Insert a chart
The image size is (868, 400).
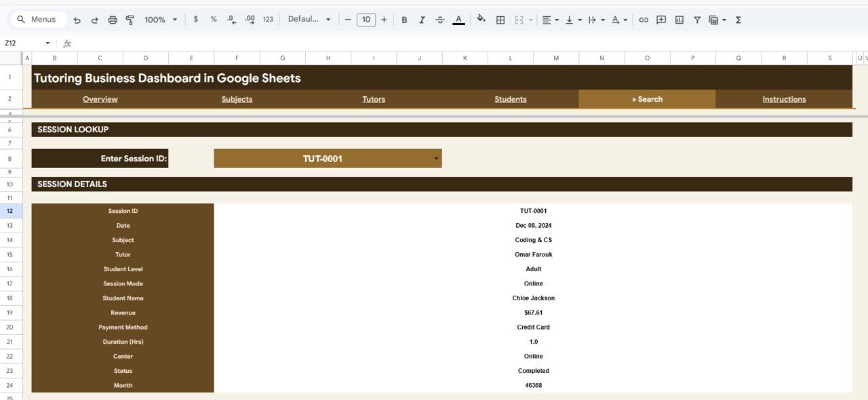pos(679,20)
